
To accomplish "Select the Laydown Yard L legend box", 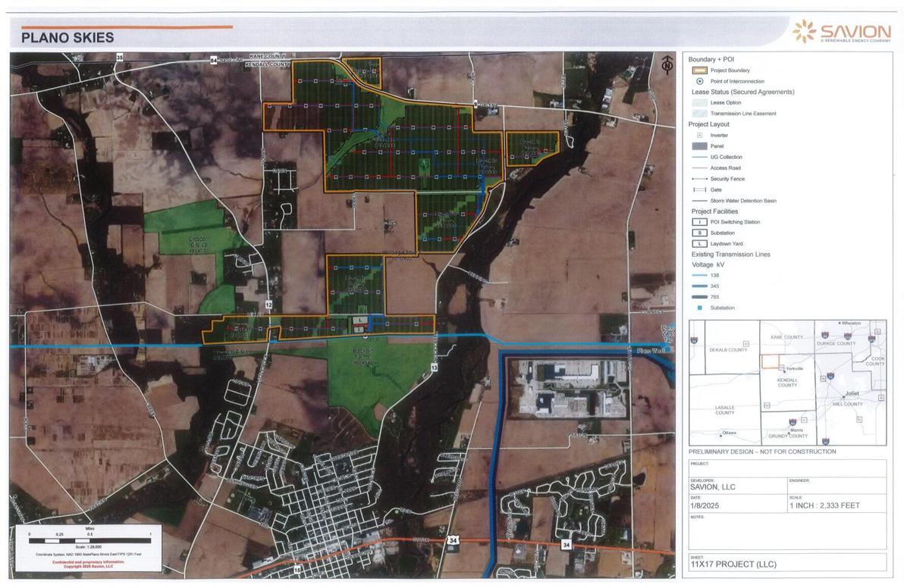I will pos(699,243).
